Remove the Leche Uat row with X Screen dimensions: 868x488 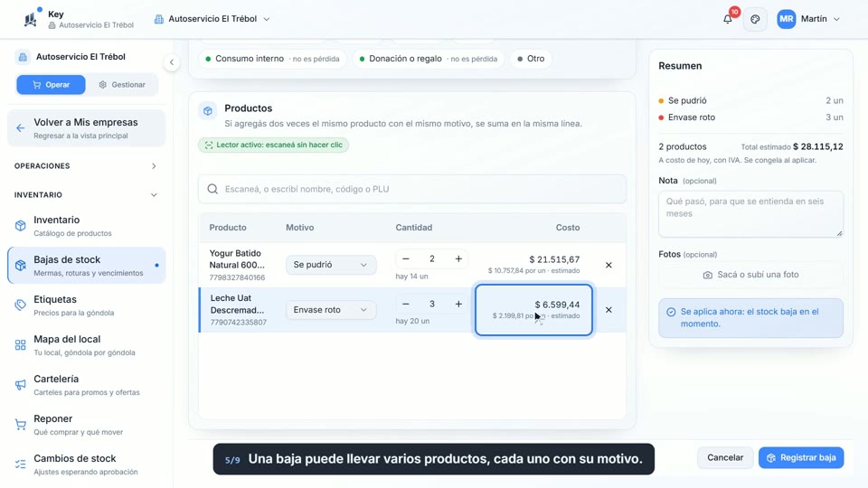click(x=609, y=310)
